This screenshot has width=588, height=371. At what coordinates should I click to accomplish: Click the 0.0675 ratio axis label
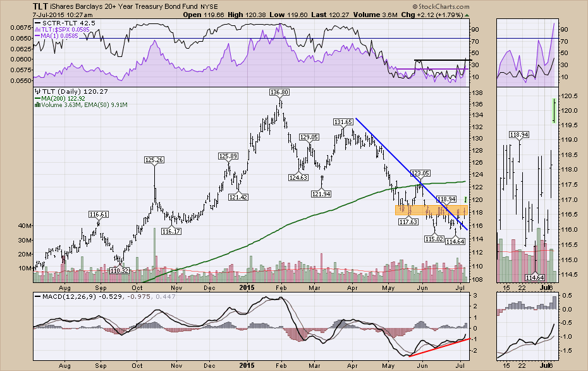[20, 27]
